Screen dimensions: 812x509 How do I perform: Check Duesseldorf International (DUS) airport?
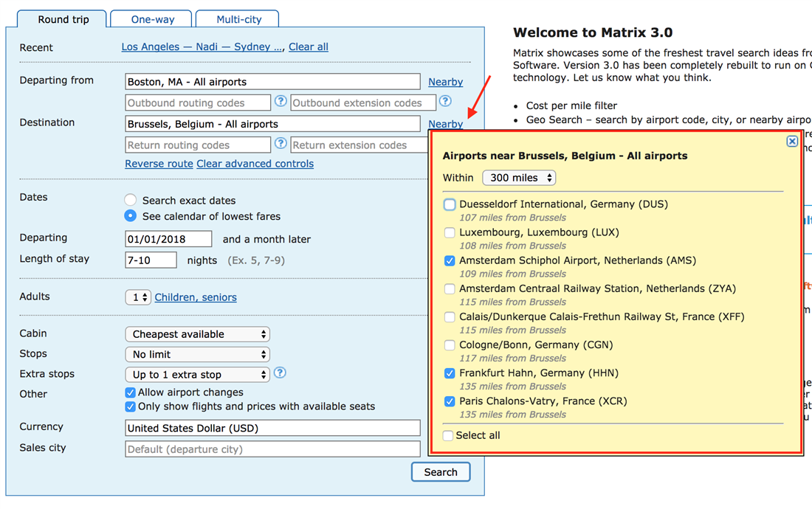tap(450, 204)
